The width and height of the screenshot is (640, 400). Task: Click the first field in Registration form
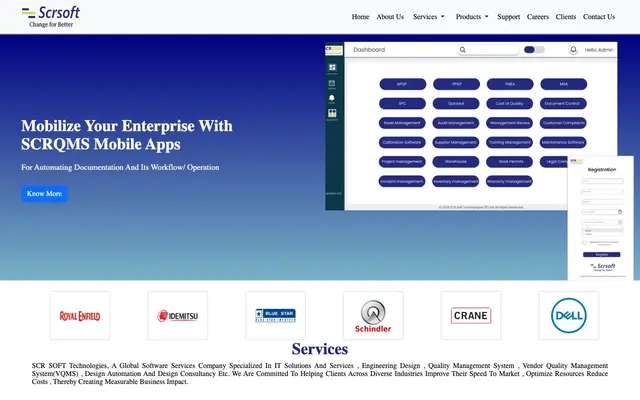(x=602, y=181)
